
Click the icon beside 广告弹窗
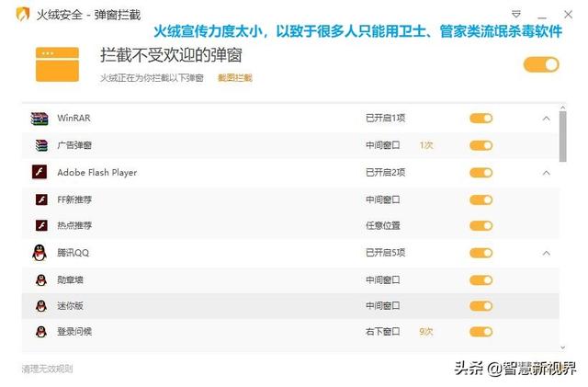[x=41, y=145]
